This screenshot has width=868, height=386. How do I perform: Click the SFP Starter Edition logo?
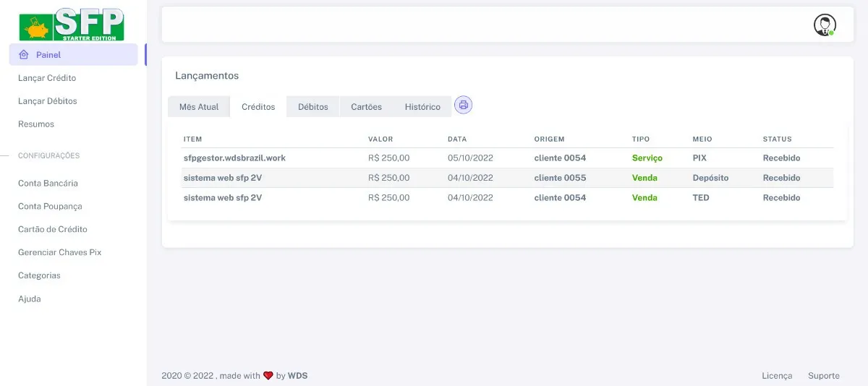pos(72,24)
